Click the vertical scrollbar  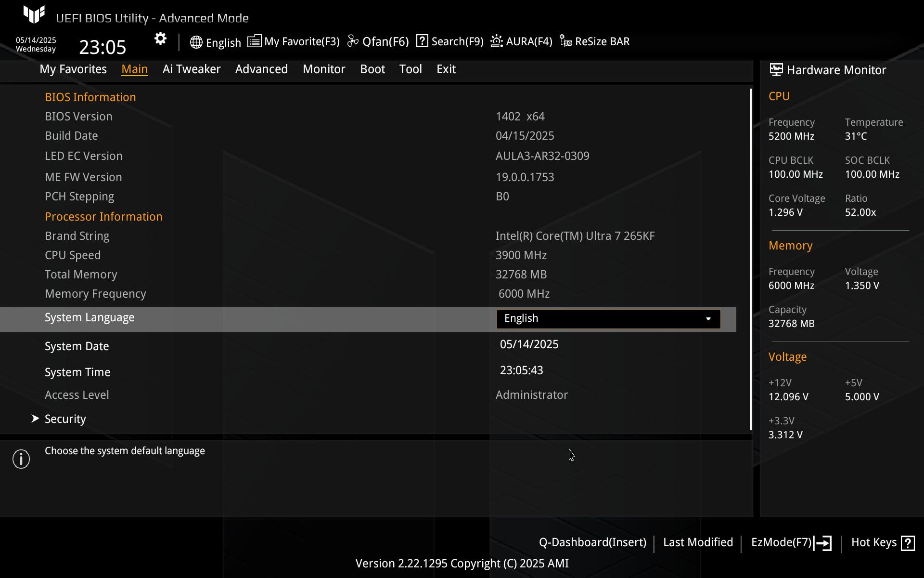(751, 259)
